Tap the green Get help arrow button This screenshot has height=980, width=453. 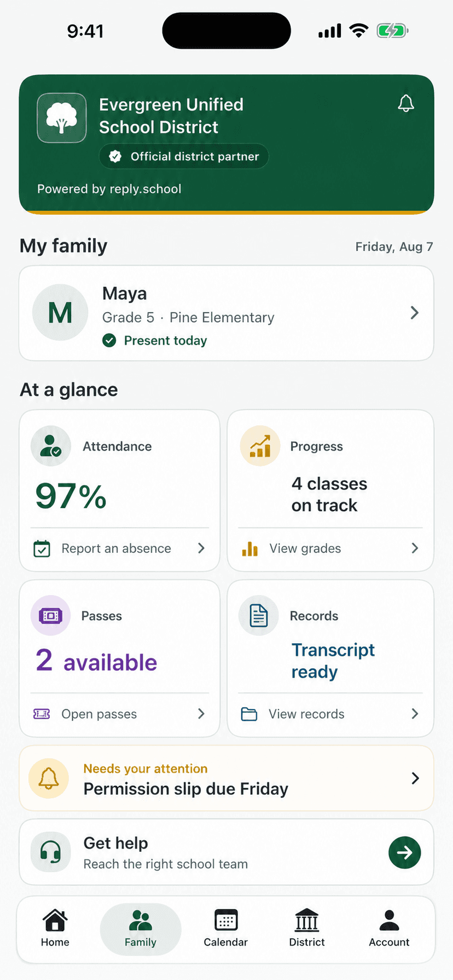pyautogui.click(x=405, y=852)
